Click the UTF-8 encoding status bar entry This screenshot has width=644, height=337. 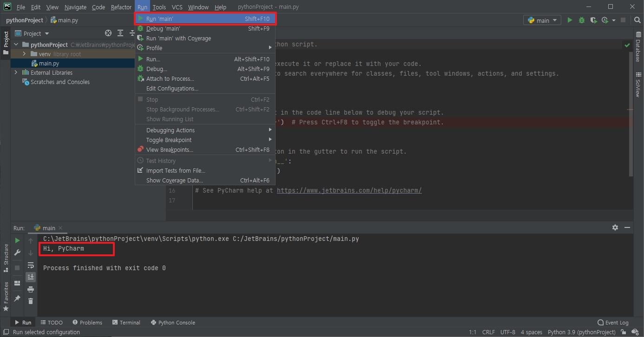point(507,332)
